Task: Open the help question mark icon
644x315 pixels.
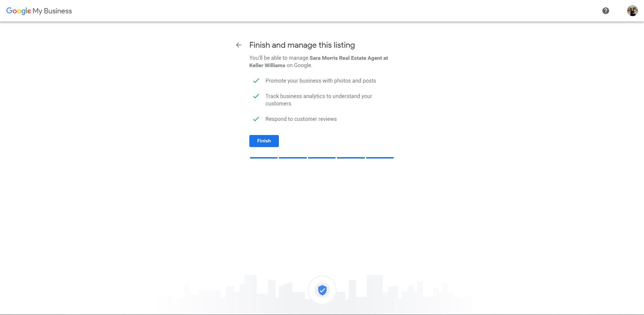Action: (x=606, y=11)
